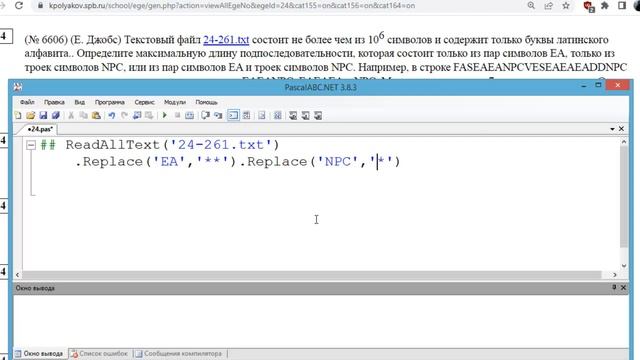Open the browser extensions puzzle icon
The width and height of the screenshot is (640, 360).
coord(605,6)
